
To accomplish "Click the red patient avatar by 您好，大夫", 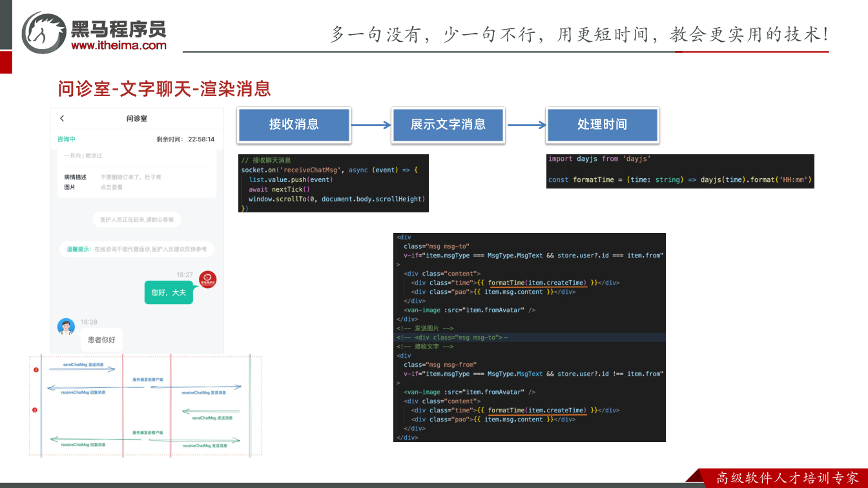I will [x=207, y=280].
